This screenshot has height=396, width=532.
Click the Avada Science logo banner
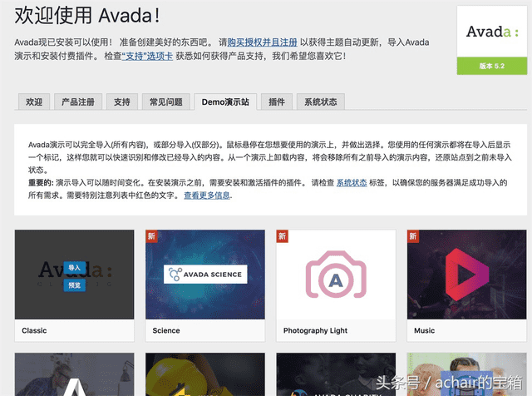coord(205,274)
